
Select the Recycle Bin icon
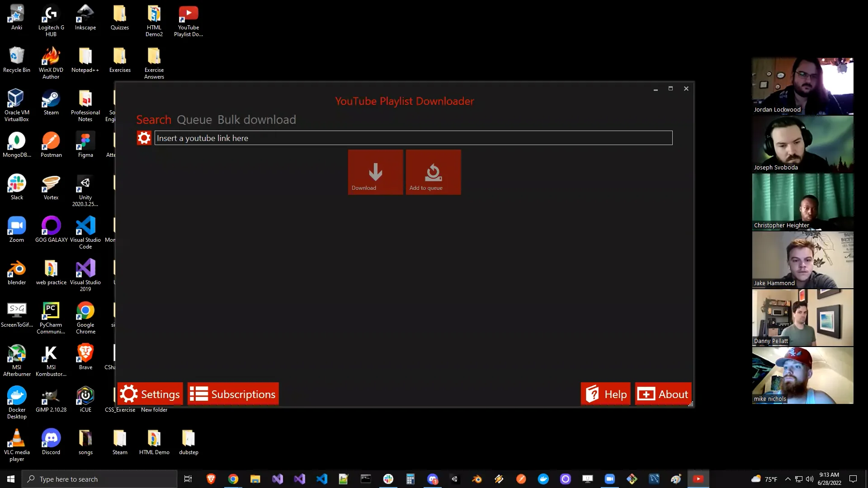[x=17, y=60]
